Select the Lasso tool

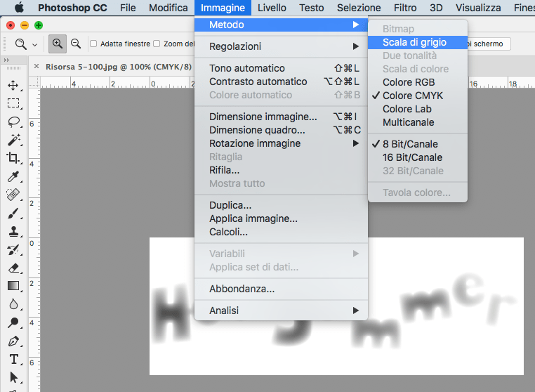click(13, 122)
